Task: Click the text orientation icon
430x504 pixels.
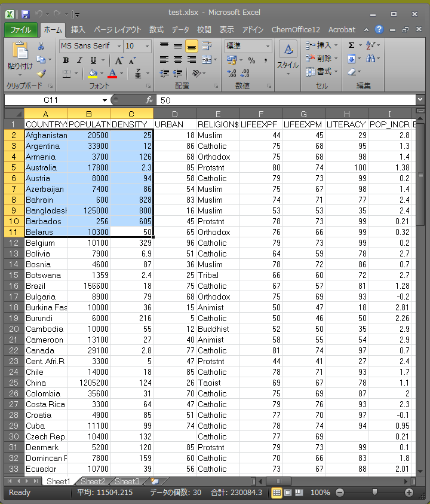Action: click(196, 74)
